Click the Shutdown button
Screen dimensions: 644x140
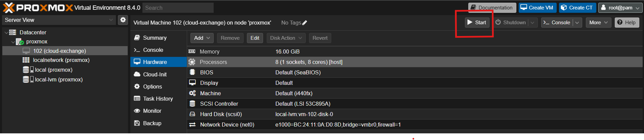[511, 22]
